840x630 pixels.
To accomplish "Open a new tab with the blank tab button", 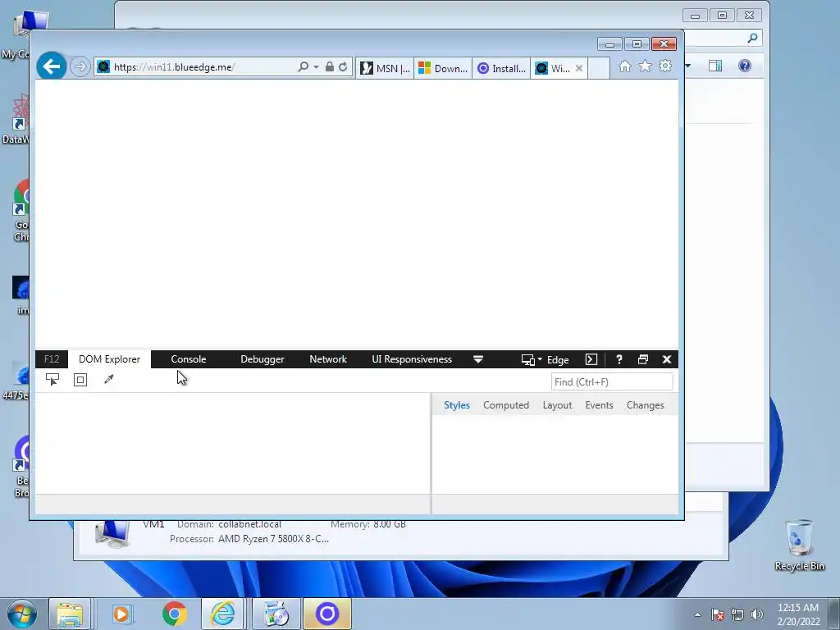I will [599, 69].
